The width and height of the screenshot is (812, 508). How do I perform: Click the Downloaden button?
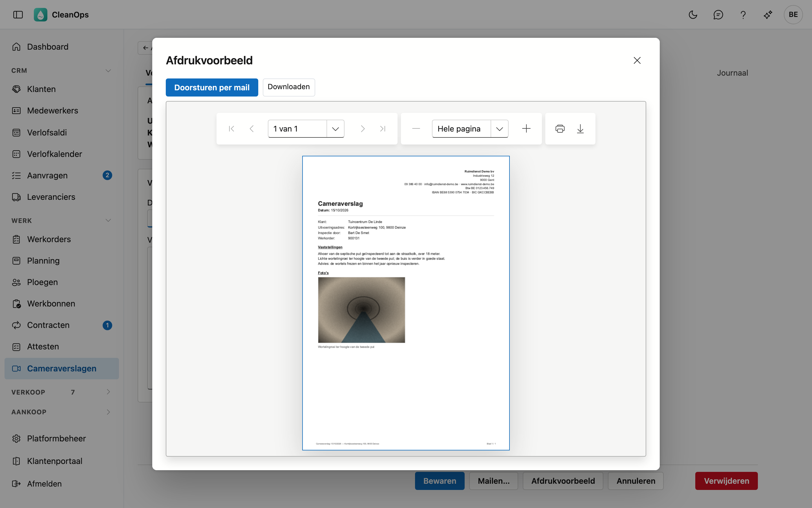[288, 87]
